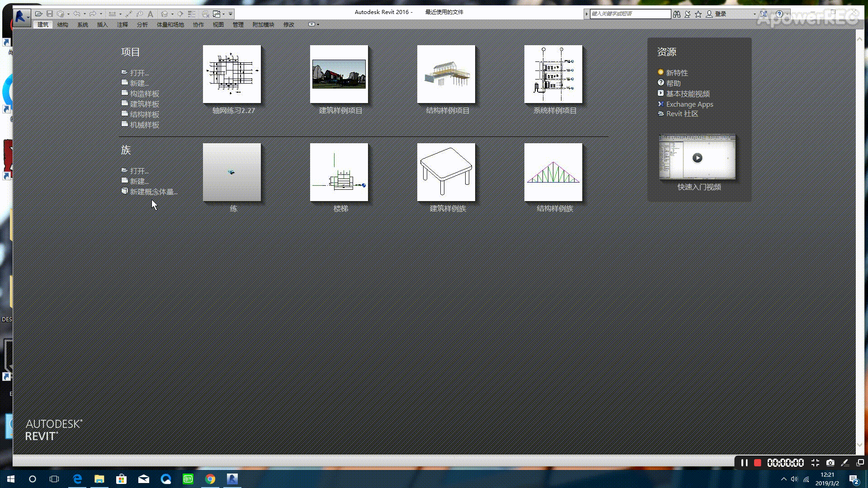868x488 pixels.
Task: Click the Save icon in quick access toolbar
Action: point(50,14)
